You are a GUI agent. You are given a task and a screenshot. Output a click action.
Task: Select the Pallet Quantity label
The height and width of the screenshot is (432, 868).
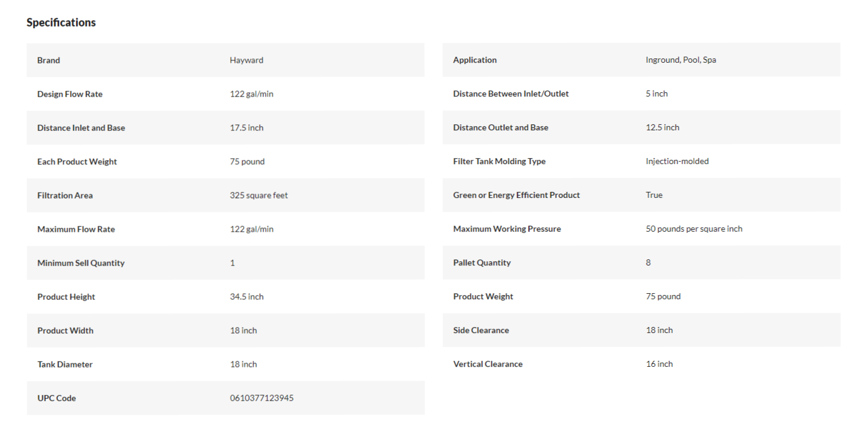(482, 263)
